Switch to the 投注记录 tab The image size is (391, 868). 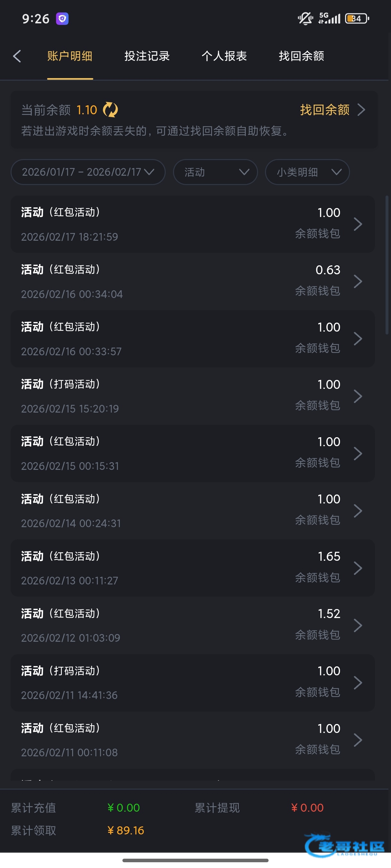tap(147, 56)
